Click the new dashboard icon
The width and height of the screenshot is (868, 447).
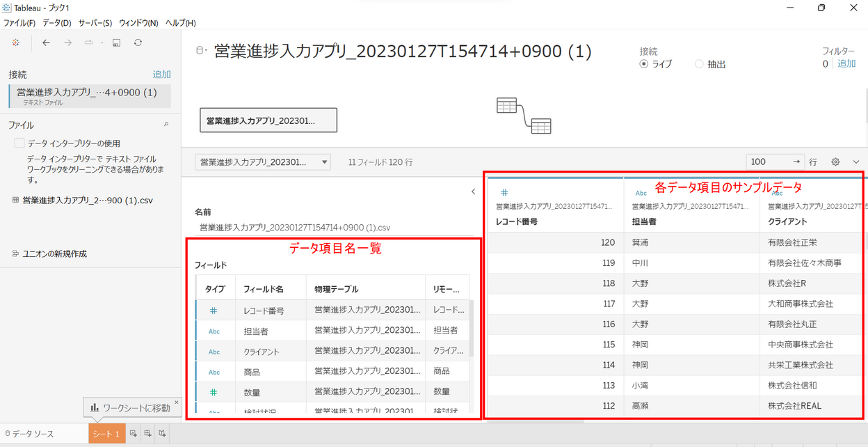pyautogui.click(x=147, y=434)
